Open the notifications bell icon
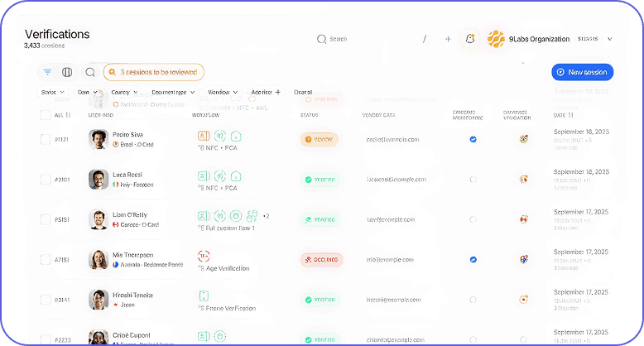 click(470, 39)
